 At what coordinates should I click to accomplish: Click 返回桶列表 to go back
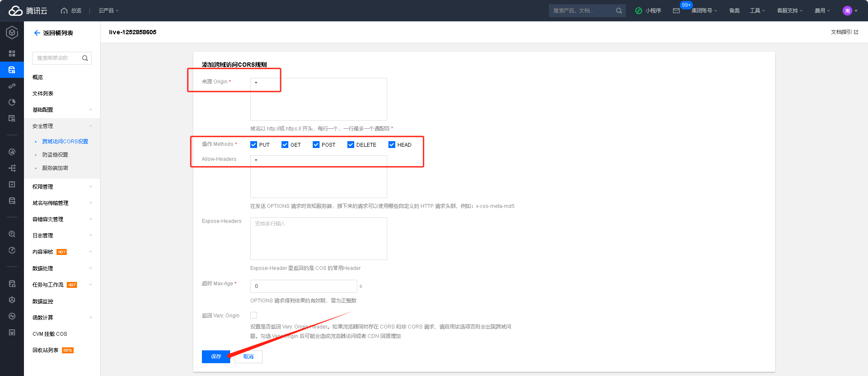tap(58, 33)
